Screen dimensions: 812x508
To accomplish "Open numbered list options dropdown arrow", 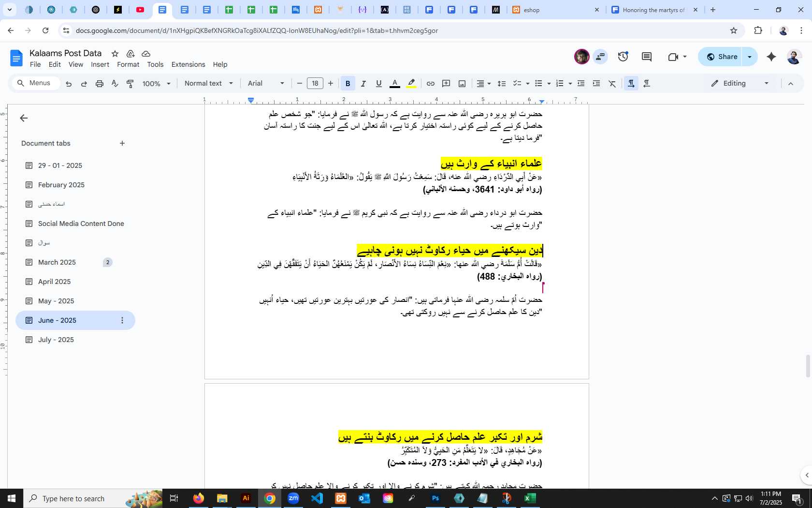I will [570, 84].
